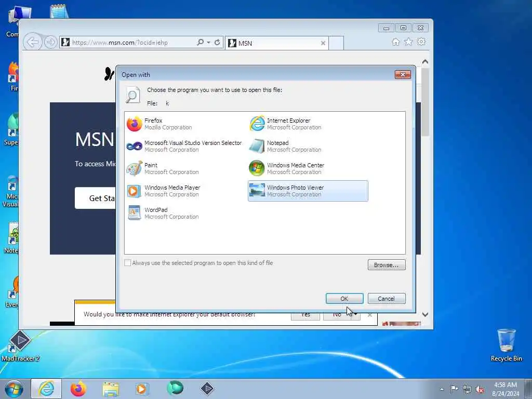Click Internet Explorer taskbar icon
The image size is (532, 399).
click(46, 389)
